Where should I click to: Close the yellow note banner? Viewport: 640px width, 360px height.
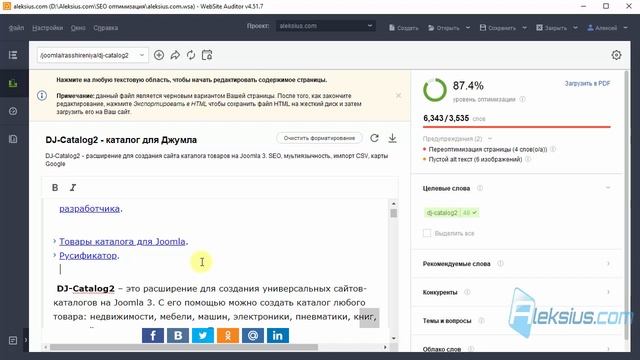398,96
